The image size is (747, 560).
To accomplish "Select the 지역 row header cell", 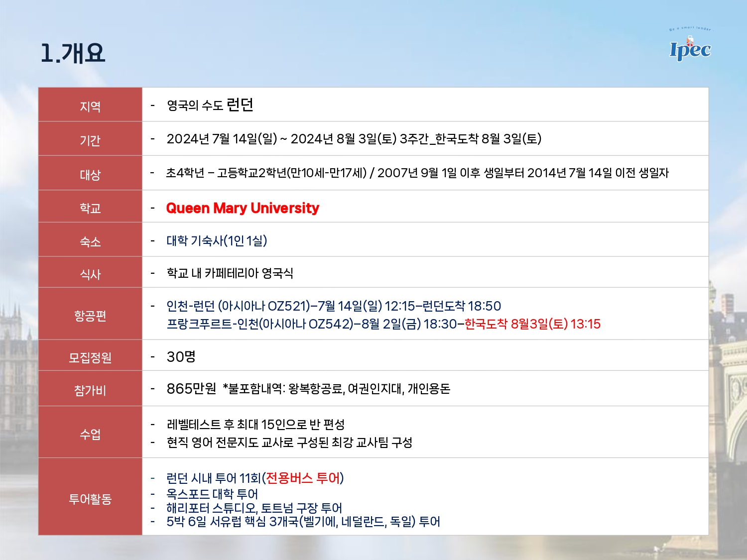I will [90, 106].
